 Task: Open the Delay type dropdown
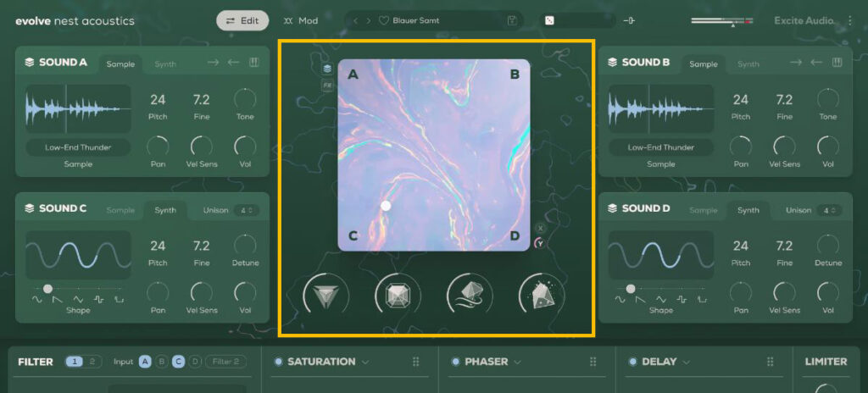(x=686, y=362)
